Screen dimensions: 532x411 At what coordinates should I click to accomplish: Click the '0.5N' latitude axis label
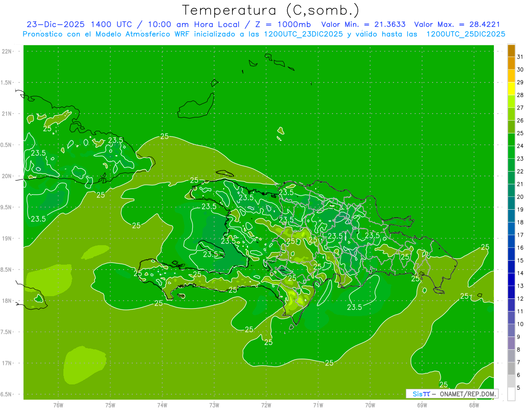[x=7, y=145]
